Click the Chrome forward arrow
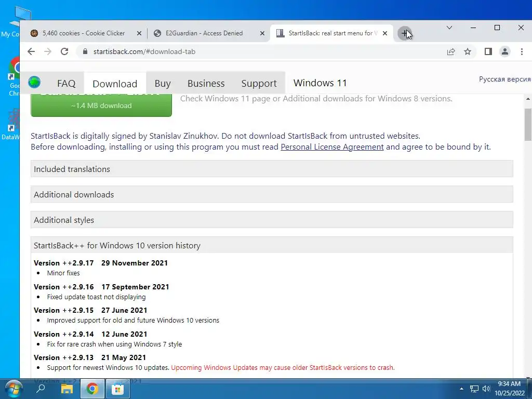Viewport: 532px width, 399px height. click(48, 51)
